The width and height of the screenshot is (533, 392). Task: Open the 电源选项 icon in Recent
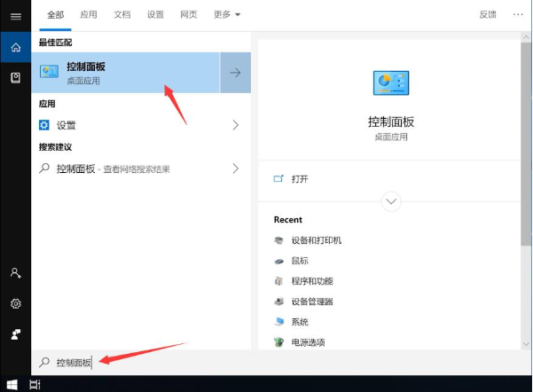click(278, 342)
